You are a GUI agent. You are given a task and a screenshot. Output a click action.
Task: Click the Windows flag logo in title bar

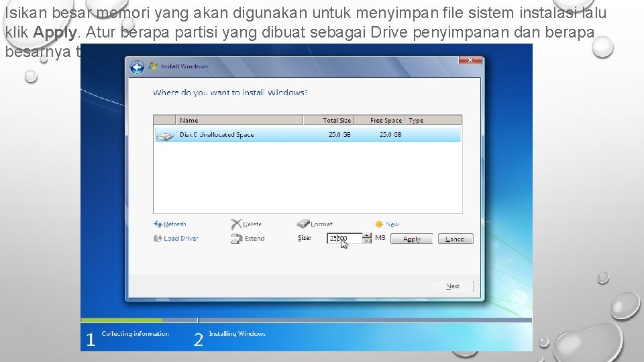[x=153, y=66]
